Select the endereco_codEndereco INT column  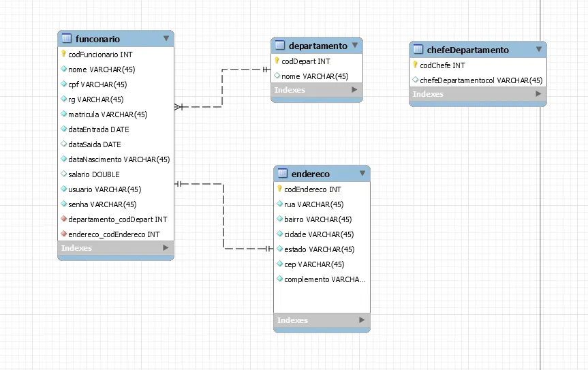(114, 234)
